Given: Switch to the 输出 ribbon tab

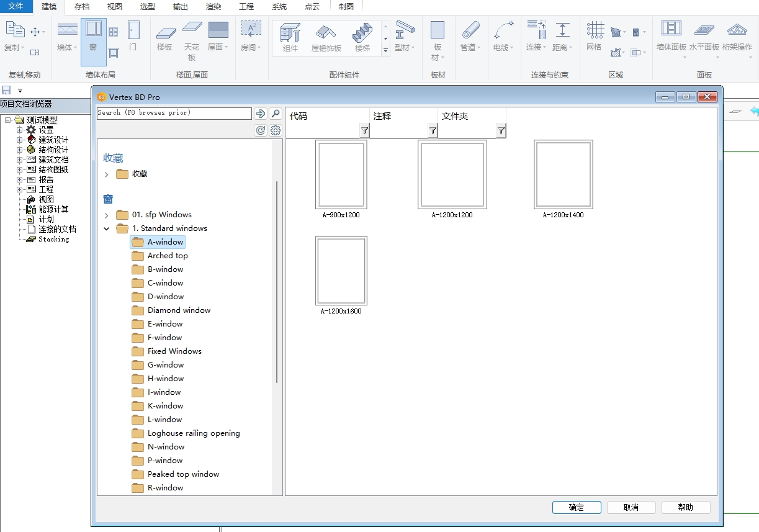Looking at the screenshot, I should click(x=181, y=7).
